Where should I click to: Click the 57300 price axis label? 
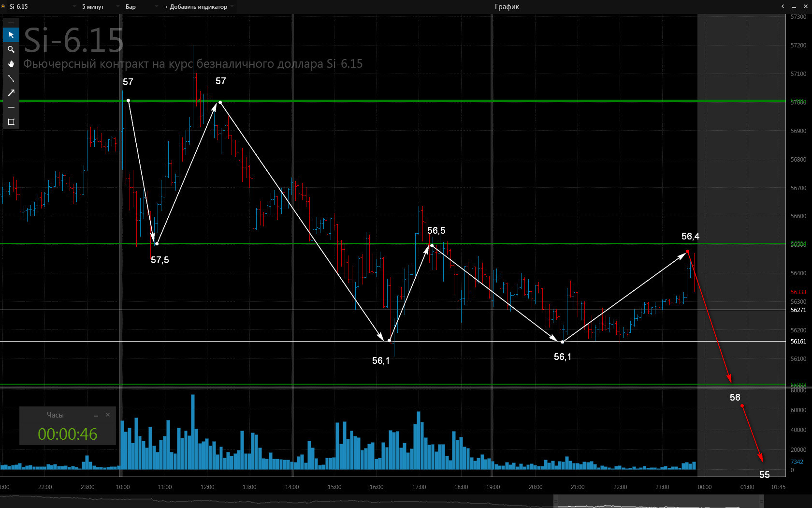[798, 17]
